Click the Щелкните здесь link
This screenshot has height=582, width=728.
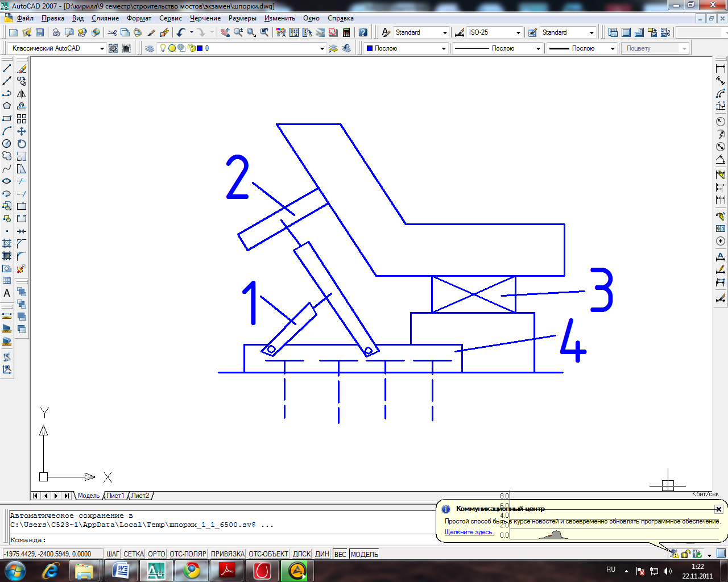coord(469,532)
